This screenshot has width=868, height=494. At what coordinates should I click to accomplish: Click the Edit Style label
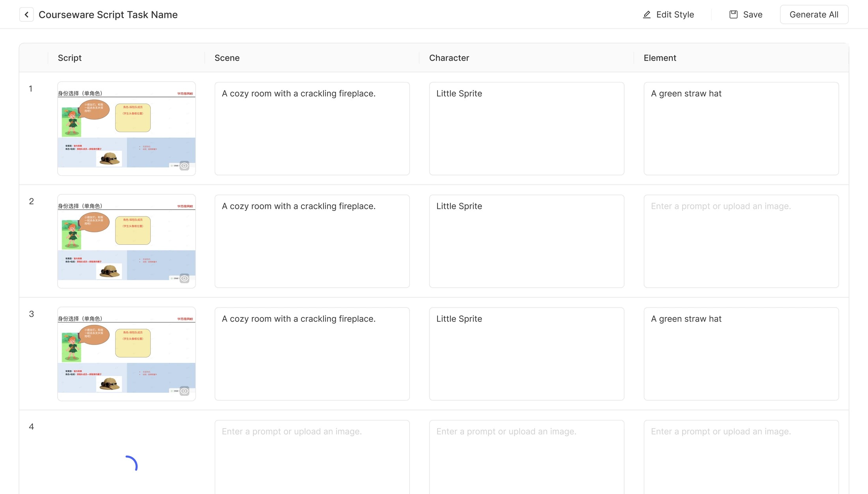675,15
